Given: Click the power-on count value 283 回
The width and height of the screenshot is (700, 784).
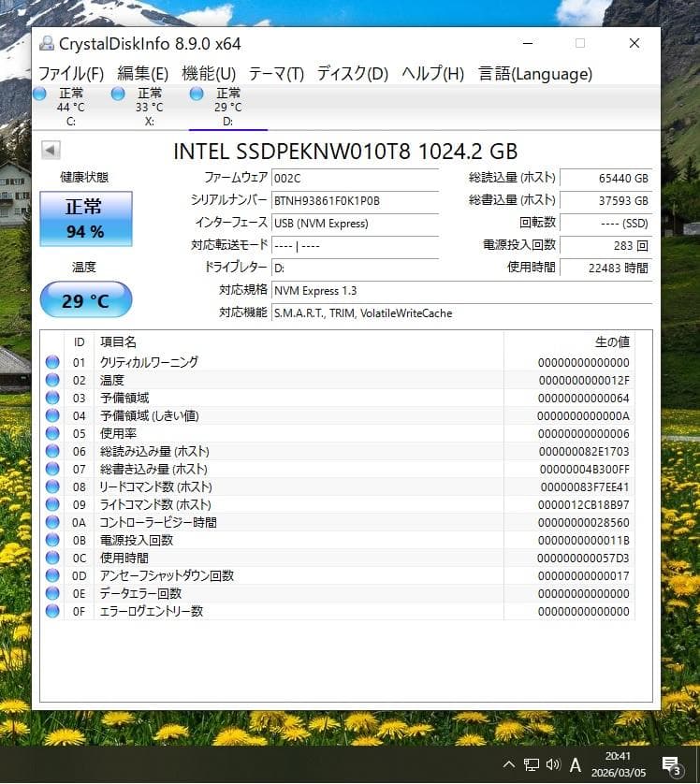Looking at the screenshot, I should click(x=606, y=245).
